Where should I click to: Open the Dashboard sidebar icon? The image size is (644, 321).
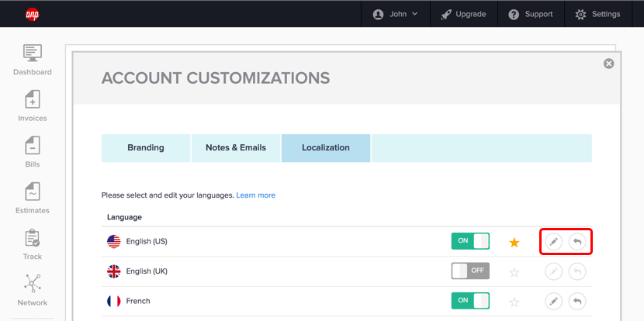[x=33, y=53]
